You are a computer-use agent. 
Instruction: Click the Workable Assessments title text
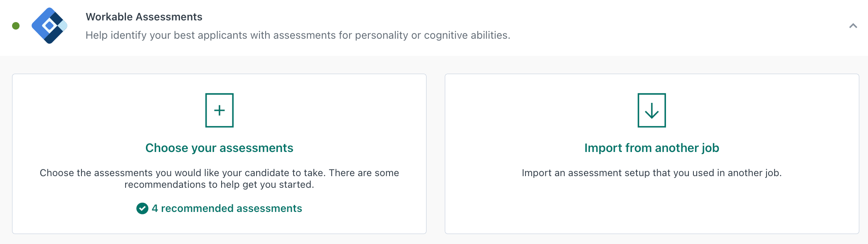tap(144, 17)
